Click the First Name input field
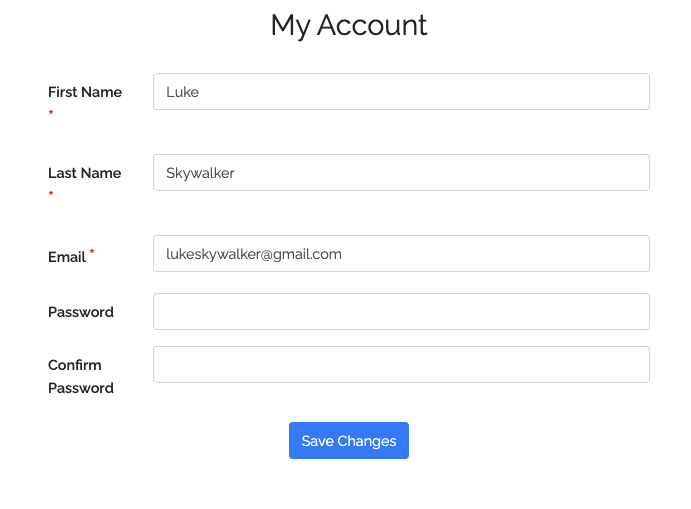Image resolution: width=691 pixels, height=509 pixels. point(400,92)
